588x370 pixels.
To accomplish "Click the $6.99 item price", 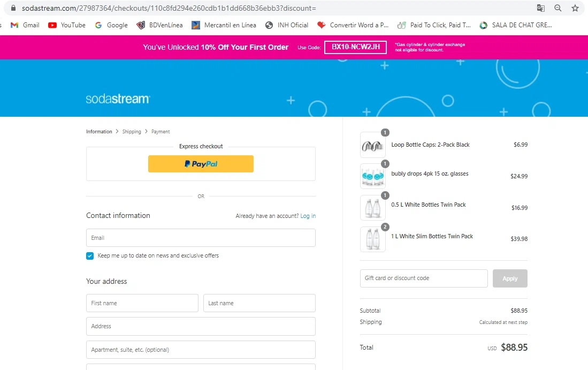I will [x=521, y=145].
